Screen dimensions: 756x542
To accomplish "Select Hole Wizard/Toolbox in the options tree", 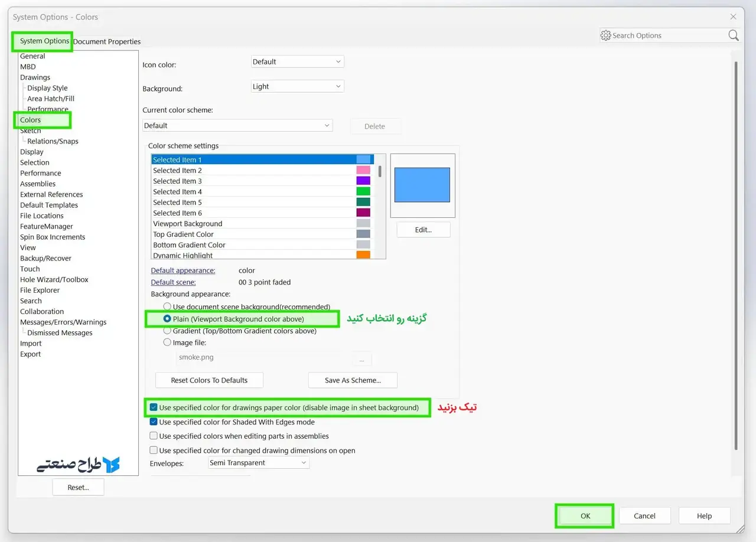I will click(54, 280).
